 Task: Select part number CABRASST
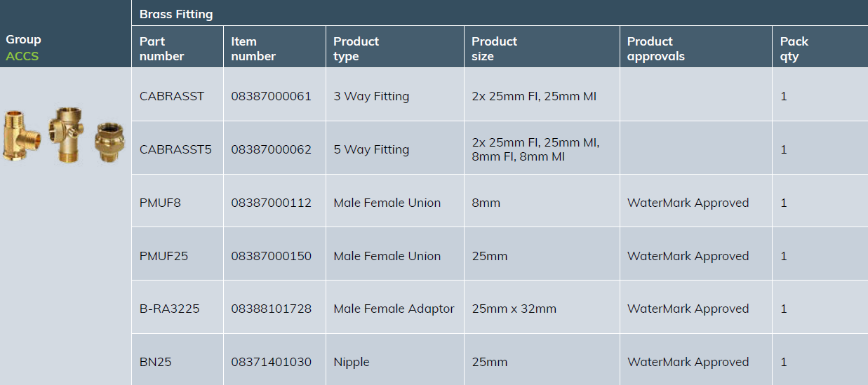[x=172, y=96]
